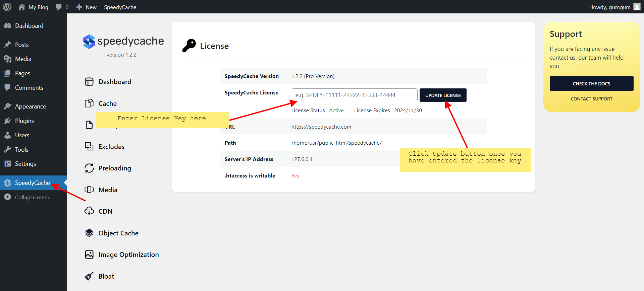Click the https://speedycache.com URL text
Screen dimensions: 644x291
click(x=321, y=127)
